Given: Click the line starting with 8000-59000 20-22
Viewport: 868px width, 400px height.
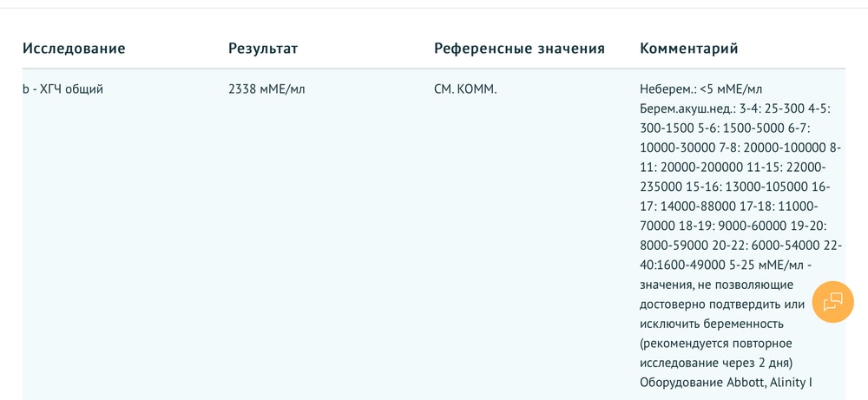Looking at the screenshot, I should point(740,246).
